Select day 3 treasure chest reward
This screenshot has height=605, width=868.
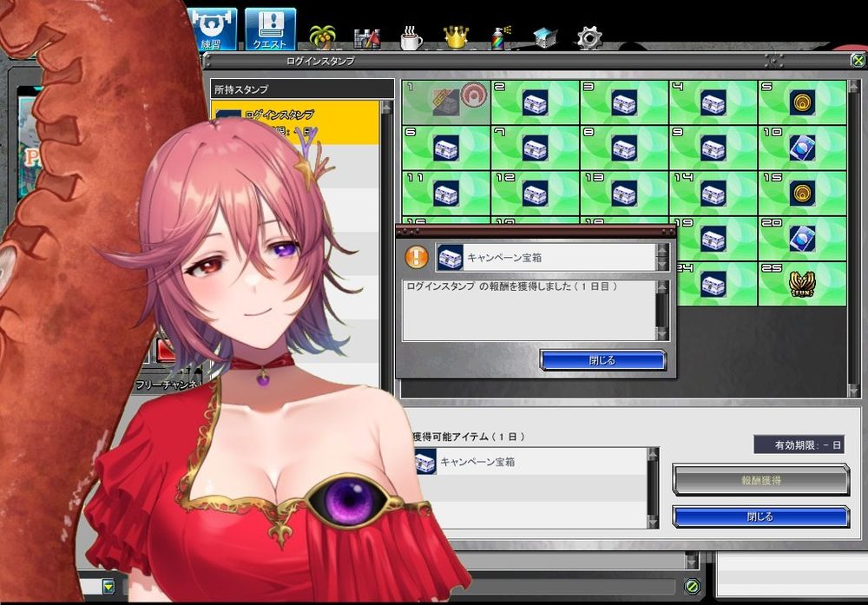point(624,102)
